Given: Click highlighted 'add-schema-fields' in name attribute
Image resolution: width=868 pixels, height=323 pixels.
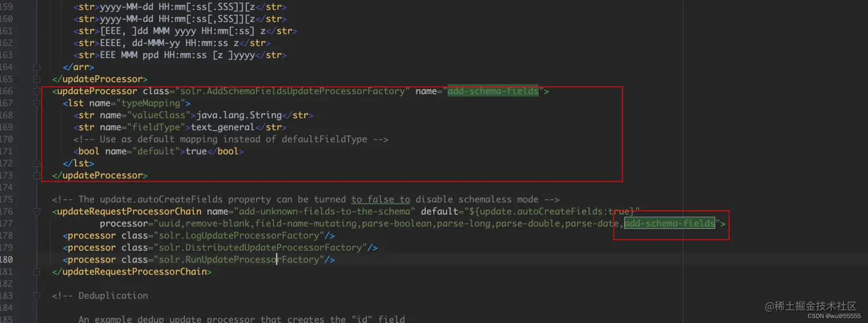Looking at the screenshot, I should click(493, 91).
